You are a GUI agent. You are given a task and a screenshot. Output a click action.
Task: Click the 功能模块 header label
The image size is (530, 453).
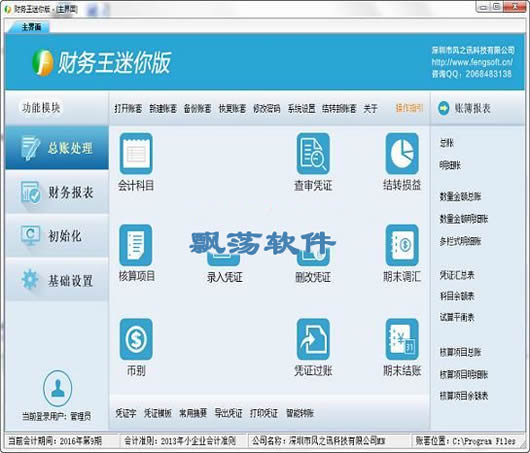tap(41, 108)
